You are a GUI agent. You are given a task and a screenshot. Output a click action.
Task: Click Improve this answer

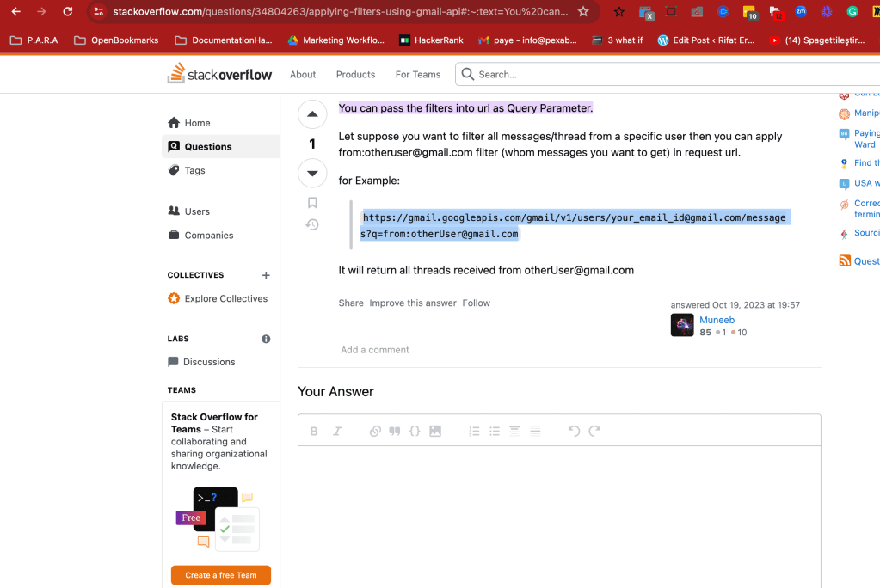[x=413, y=303]
